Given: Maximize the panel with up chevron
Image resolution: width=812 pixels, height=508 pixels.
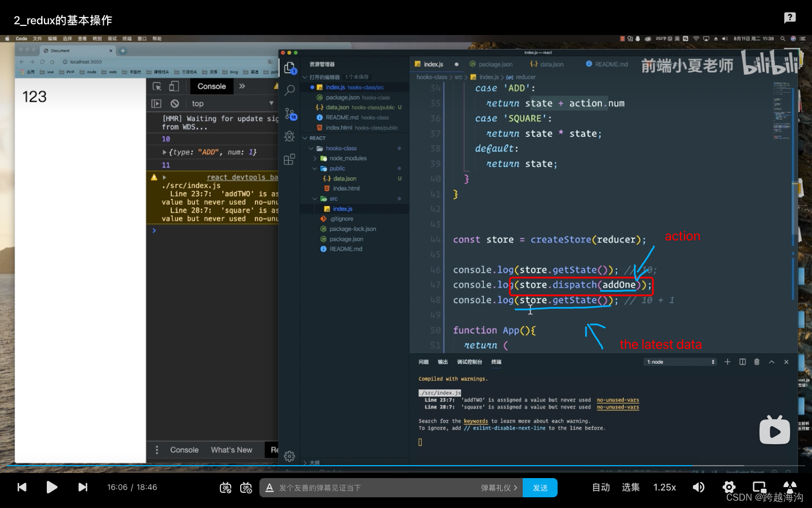Looking at the screenshot, I should [771, 362].
